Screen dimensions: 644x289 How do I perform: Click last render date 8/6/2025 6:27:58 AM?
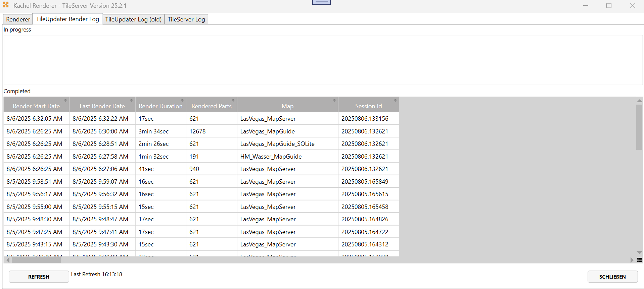click(102, 157)
